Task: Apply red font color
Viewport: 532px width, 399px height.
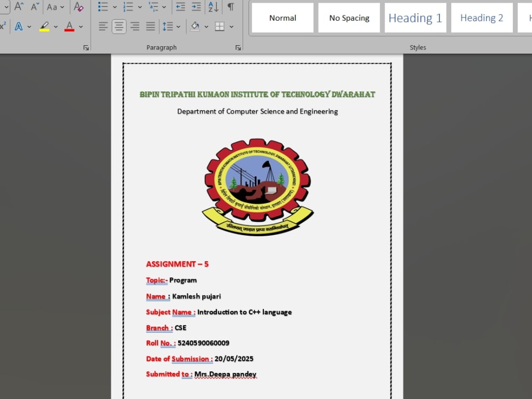Action: [x=69, y=27]
